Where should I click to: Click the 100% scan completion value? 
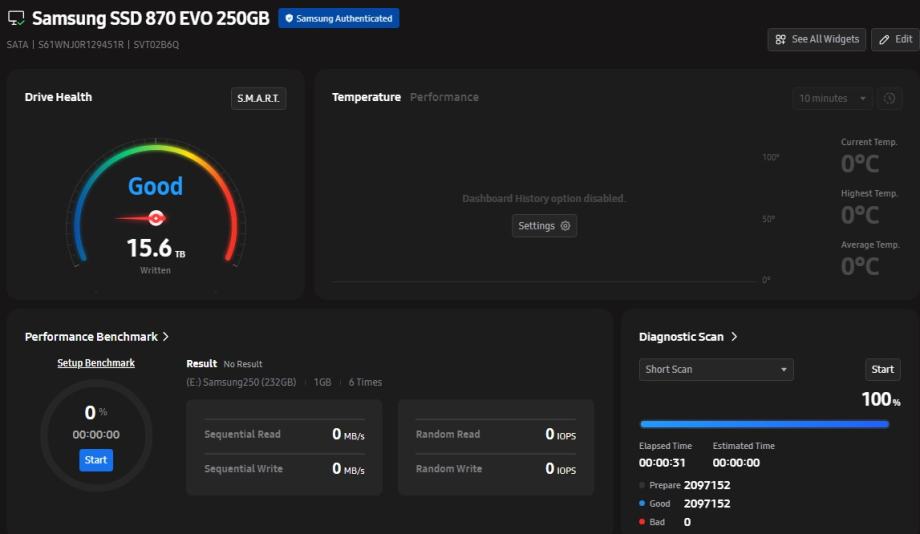tap(881, 400)
